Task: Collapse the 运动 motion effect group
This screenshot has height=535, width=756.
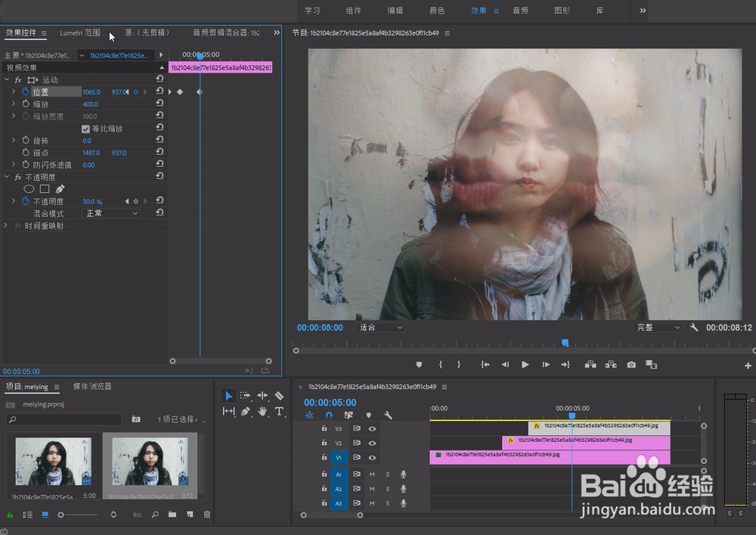Action: 7,80
